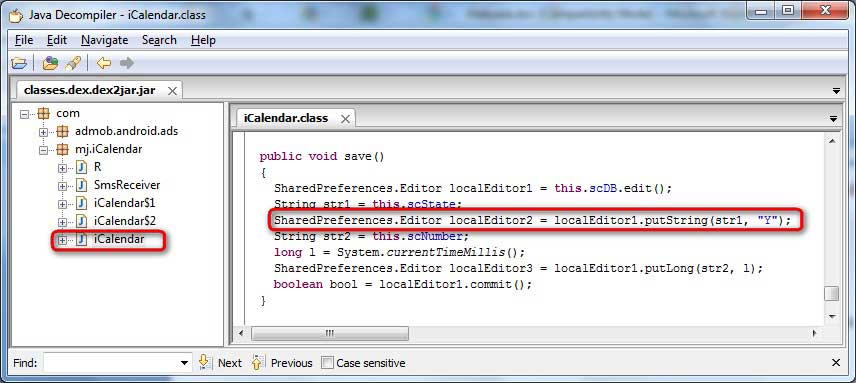
Task: Click the horizontal scrollbar thumb in code pane
Action: (x=330, y=333)
